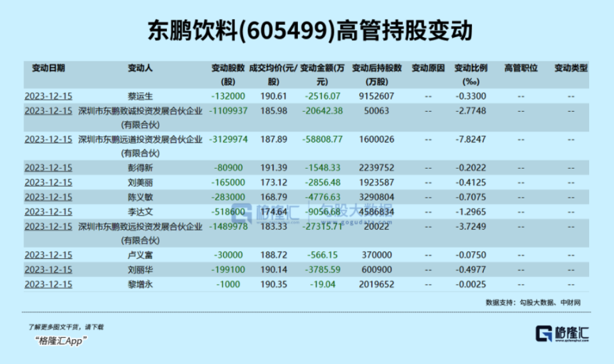The width and height of the screenshot is (614, 364).
Task: Open the date link for 卢义富
Action: (48, 255)
